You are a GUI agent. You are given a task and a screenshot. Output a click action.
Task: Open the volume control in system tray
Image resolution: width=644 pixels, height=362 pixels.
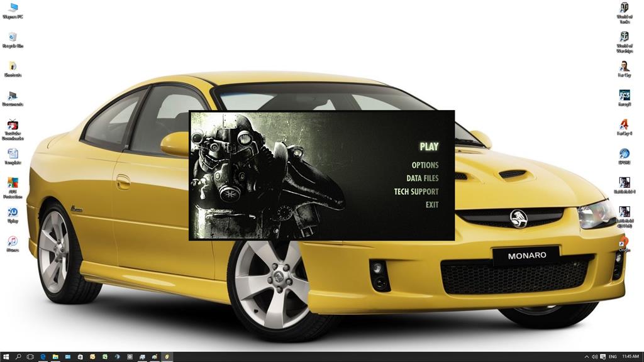click(x=595, y=357)
